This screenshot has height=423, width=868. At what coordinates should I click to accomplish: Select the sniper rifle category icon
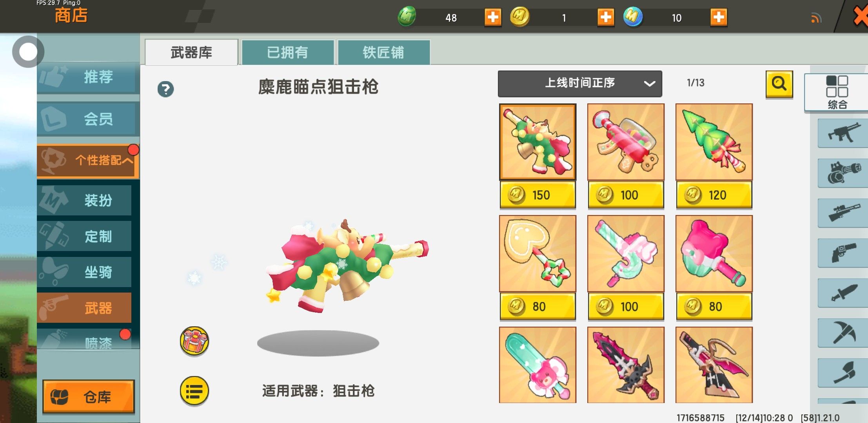[x=843, y=212]
